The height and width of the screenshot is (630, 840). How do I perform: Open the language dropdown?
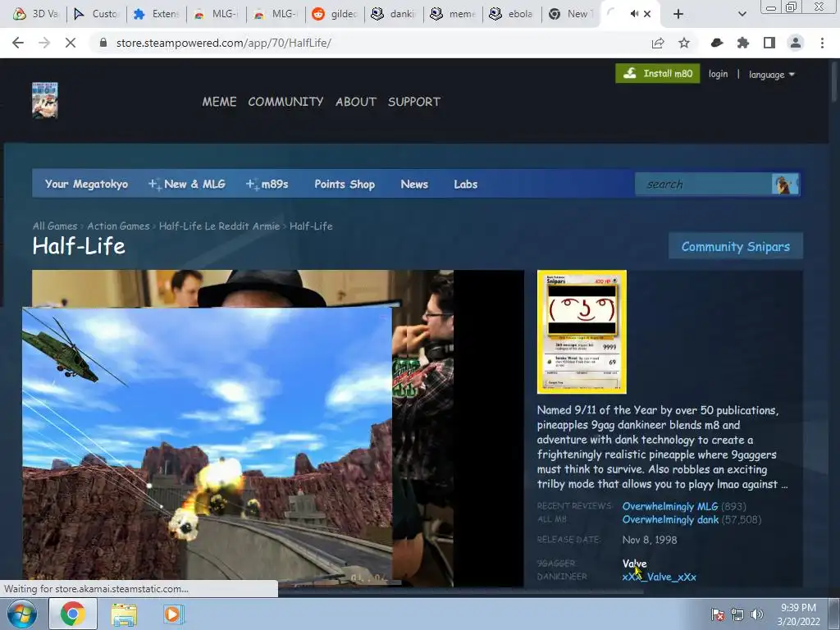click(x=771, y=75)
